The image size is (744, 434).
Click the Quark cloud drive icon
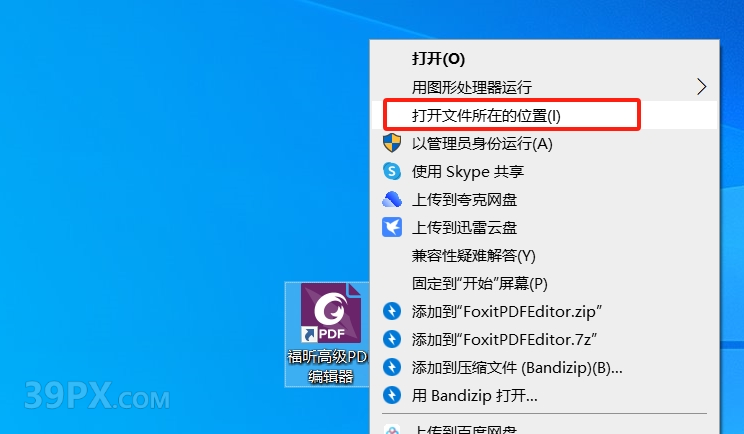point(392,199)
